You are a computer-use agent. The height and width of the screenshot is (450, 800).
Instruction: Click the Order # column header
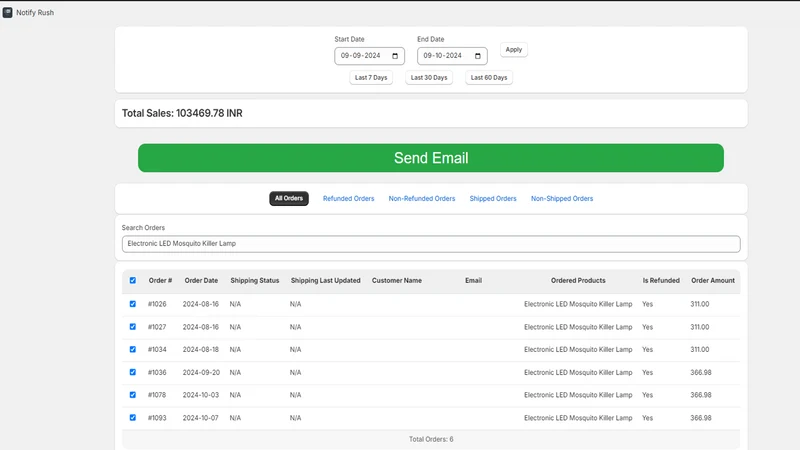[x=160, y=281]
